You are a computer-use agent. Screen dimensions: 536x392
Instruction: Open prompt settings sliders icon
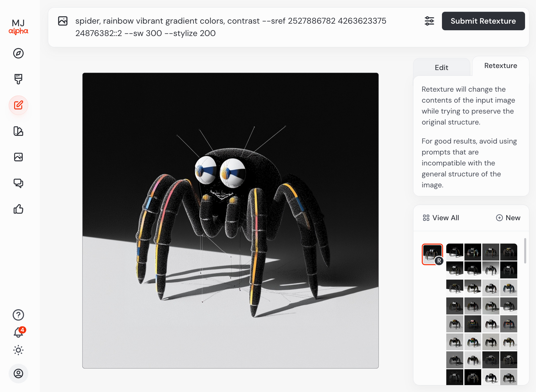click(429, 21)
